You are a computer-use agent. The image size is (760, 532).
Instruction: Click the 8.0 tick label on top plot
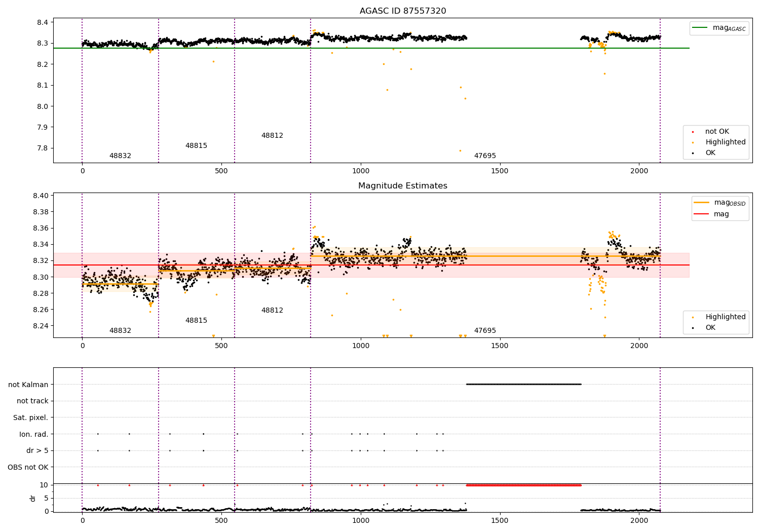click(43, 106)
